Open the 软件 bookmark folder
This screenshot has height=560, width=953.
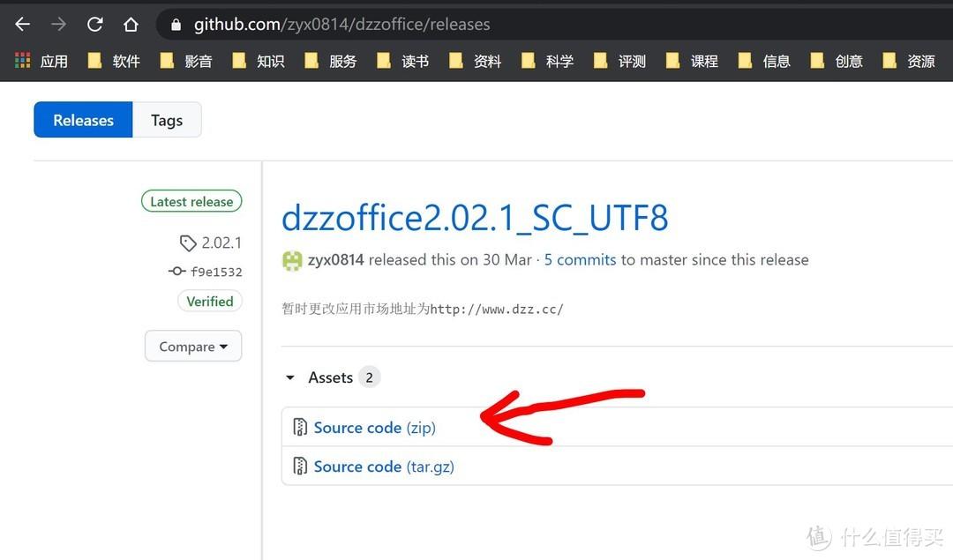tap(114, 61)
